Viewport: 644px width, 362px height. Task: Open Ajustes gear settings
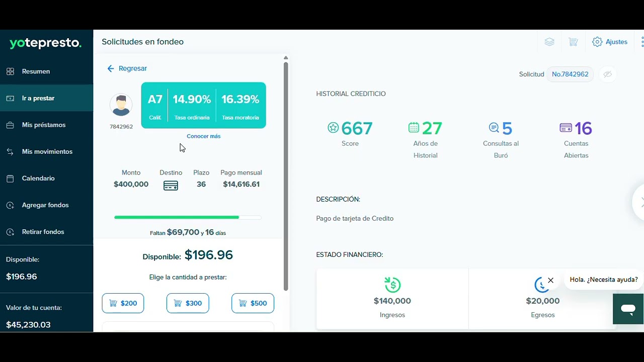(x=610, y=42)
